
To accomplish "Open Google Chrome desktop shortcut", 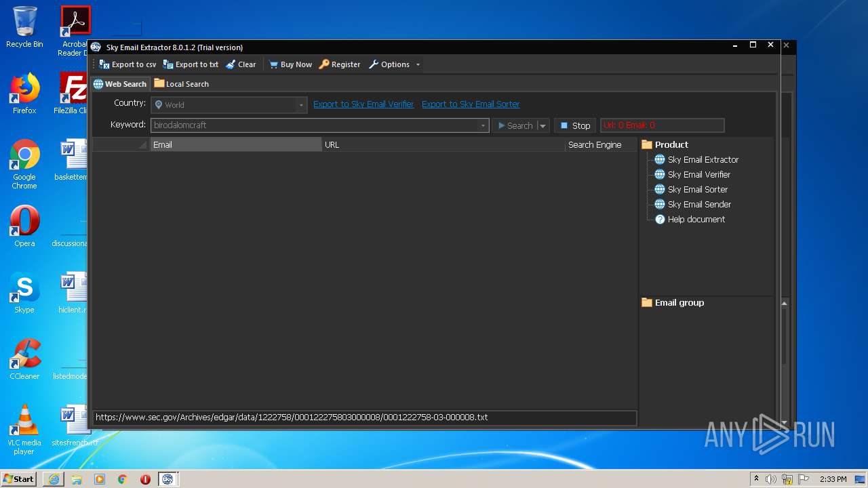I will (24, 165).
